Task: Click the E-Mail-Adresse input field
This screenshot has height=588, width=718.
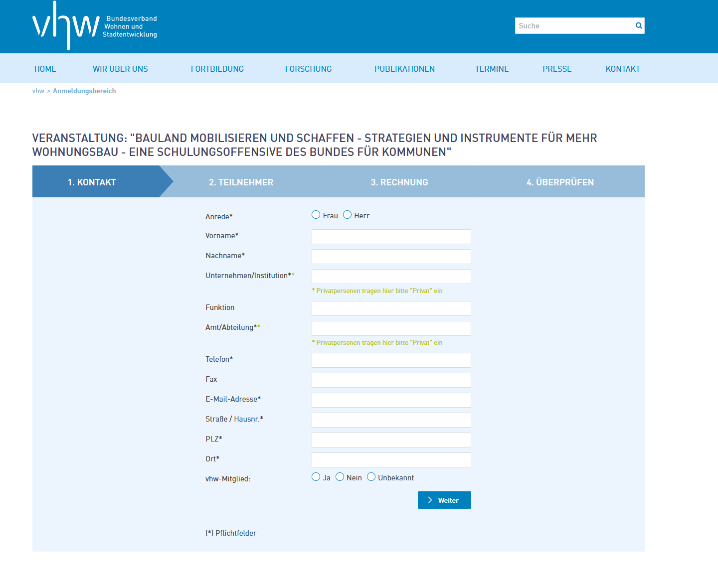Action: pyautogui.click(x=391, y=400)
